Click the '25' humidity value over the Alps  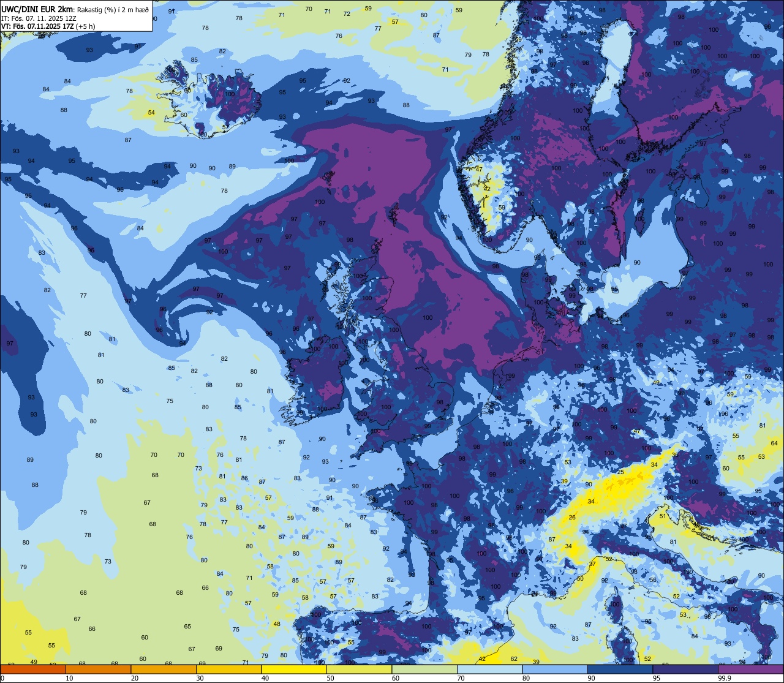(x=620, y=472)
